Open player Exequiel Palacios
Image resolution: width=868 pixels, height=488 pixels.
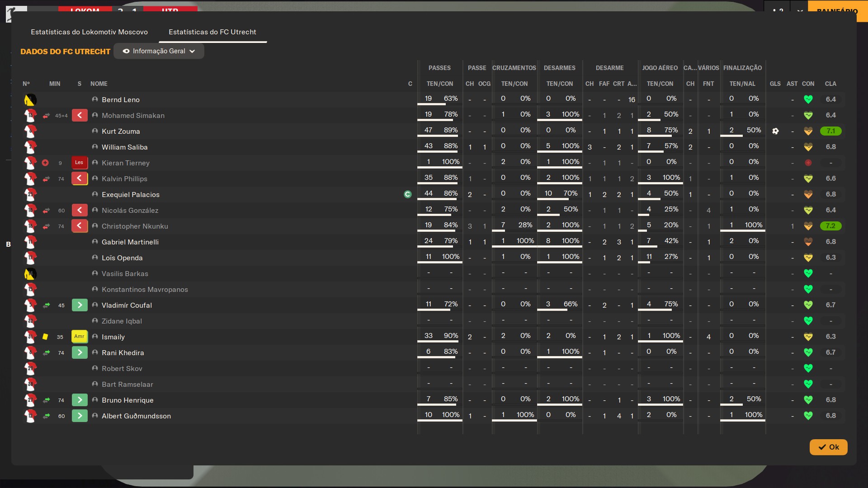click(x=131, y=194)
